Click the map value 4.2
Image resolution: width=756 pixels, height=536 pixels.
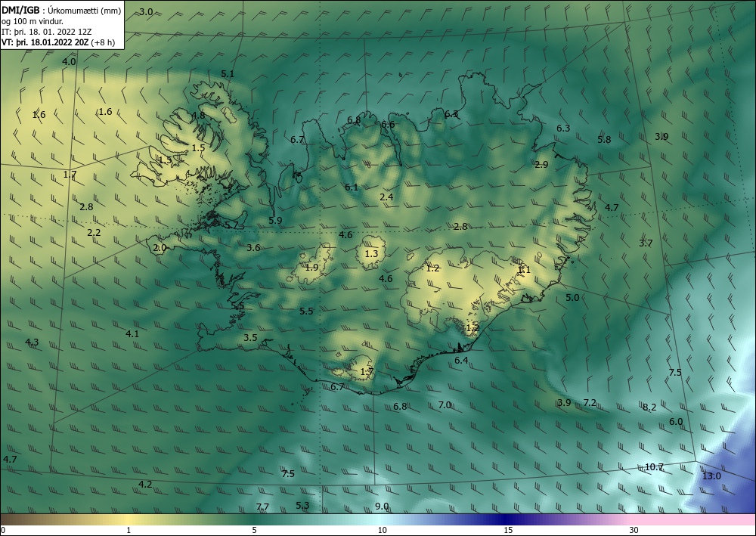[x=145, y=485]
